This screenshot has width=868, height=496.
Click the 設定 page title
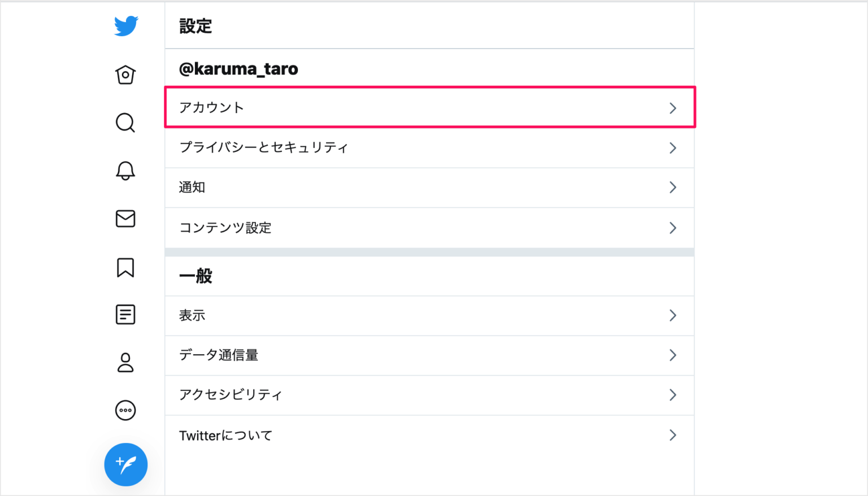click(x=196, y=25)
